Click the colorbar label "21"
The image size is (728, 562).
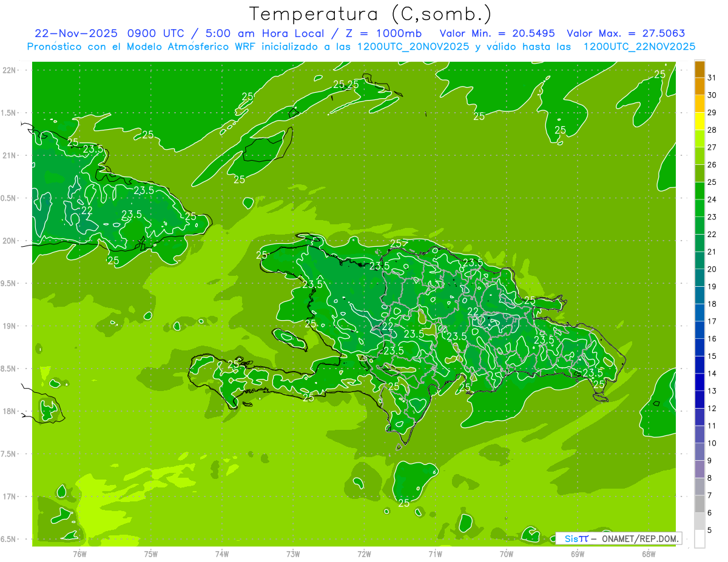[x=712, y=252]
